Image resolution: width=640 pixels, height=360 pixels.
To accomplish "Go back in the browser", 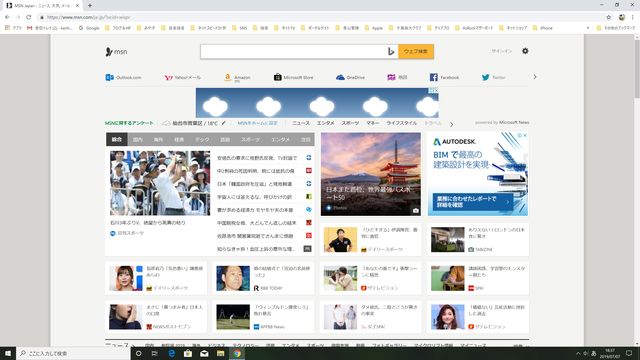I will [x=7, y=17].
